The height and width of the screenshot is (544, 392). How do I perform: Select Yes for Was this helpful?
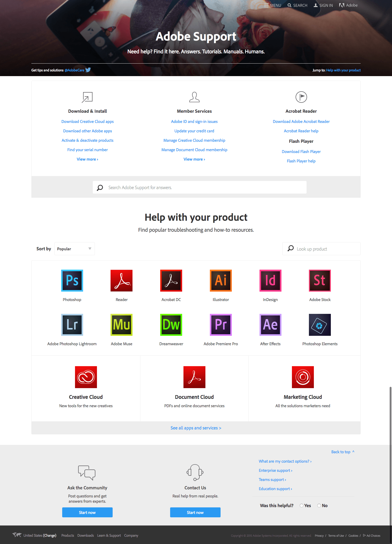tap(302, 506)
